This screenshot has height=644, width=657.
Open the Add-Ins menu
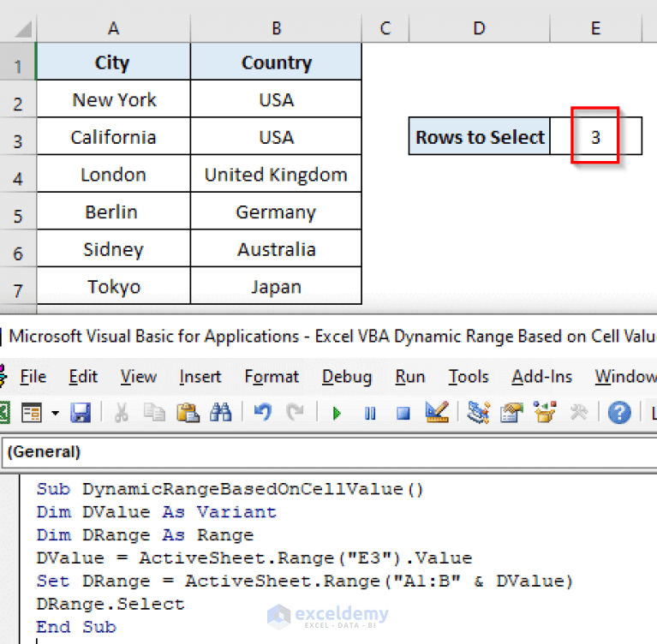(x=541, y=376)
